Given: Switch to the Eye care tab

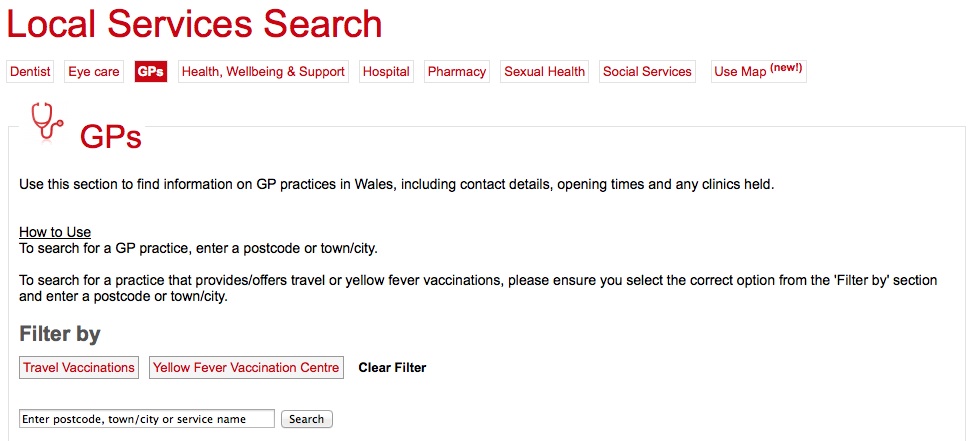Looking at the screenshot, I should click(94, 72).
